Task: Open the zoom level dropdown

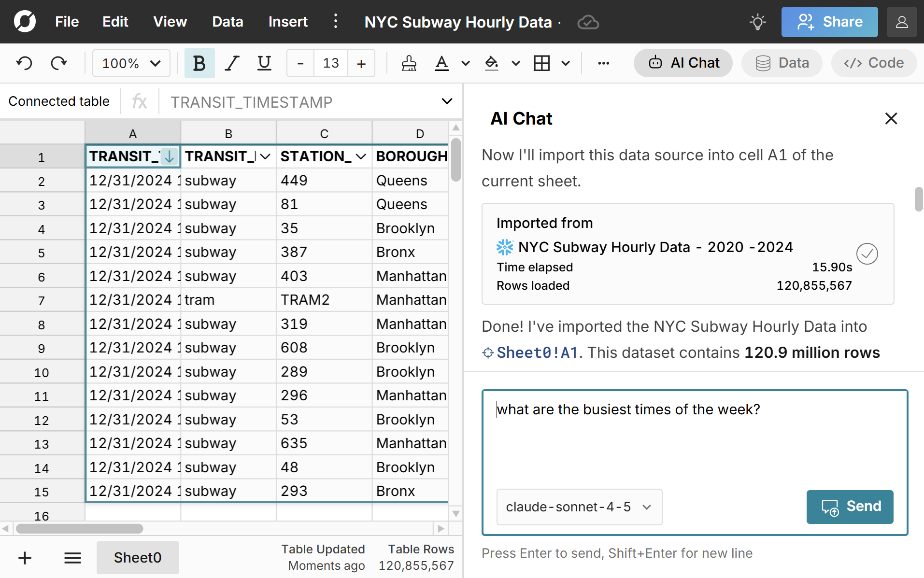Action: click(x=130, y=63)
